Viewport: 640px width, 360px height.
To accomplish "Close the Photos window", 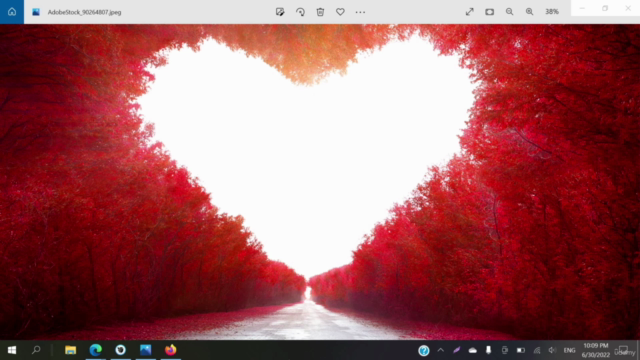I will [x=629, y=8].
